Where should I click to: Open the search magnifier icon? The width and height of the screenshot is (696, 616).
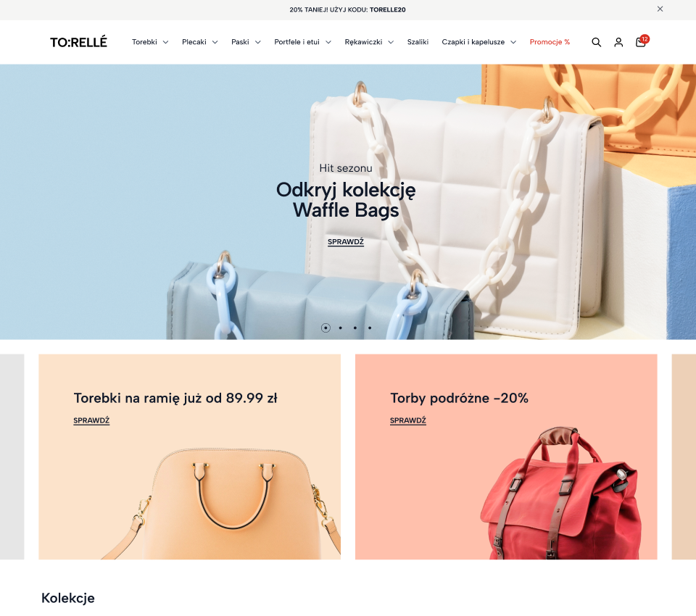point(596,42)
